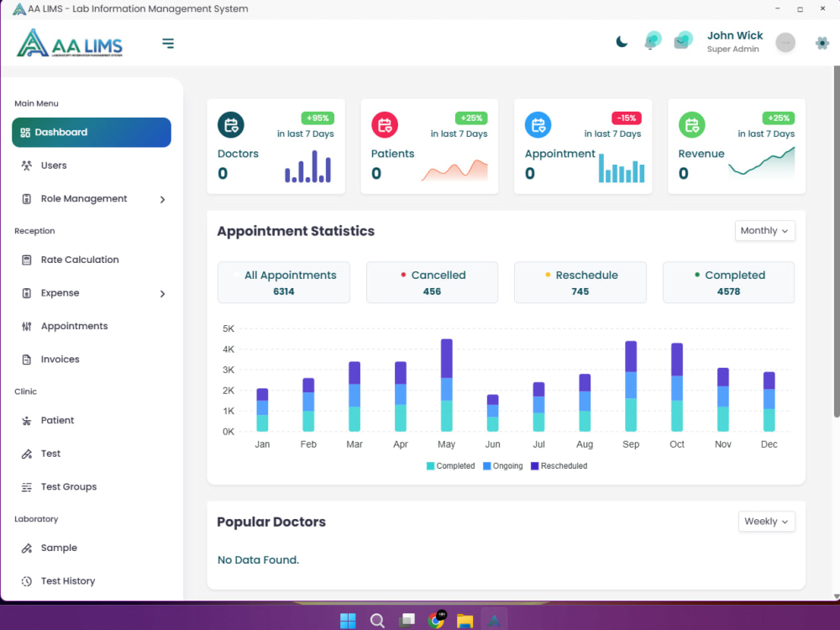The height and width of the screenshot is (630, 840).
Task: Click the Appointment card blue calendar icon
Action: click(x=538, y=125)
